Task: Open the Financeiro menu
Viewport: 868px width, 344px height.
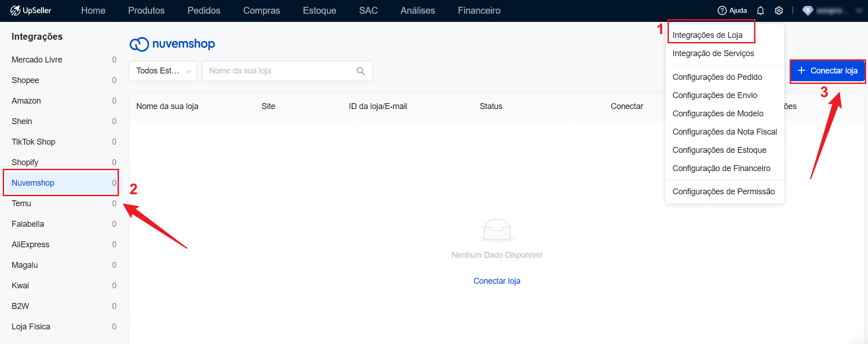Action: pyautogui.click(x=479, y=10)
